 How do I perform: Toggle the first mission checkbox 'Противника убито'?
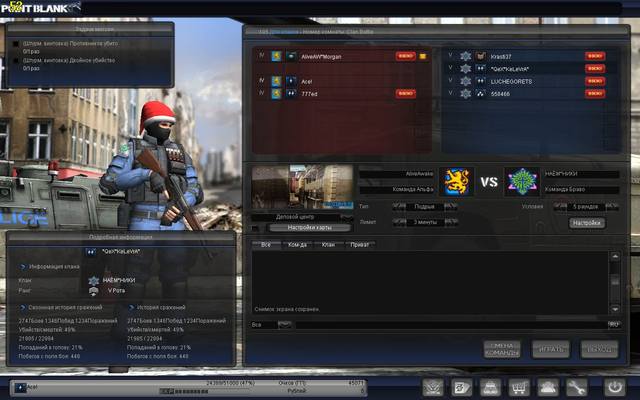pyautogui.click(x=16, y=44)
